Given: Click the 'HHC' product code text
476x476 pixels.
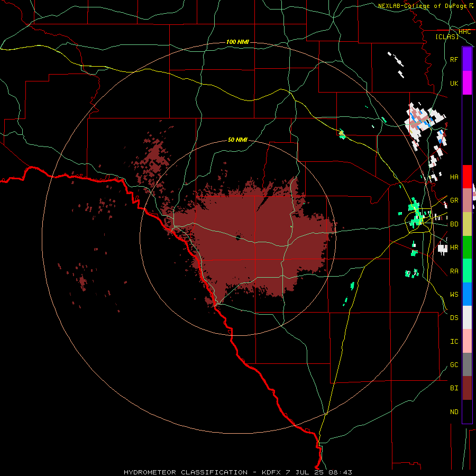Looking at the screenshot, I should tap(464, 32).
